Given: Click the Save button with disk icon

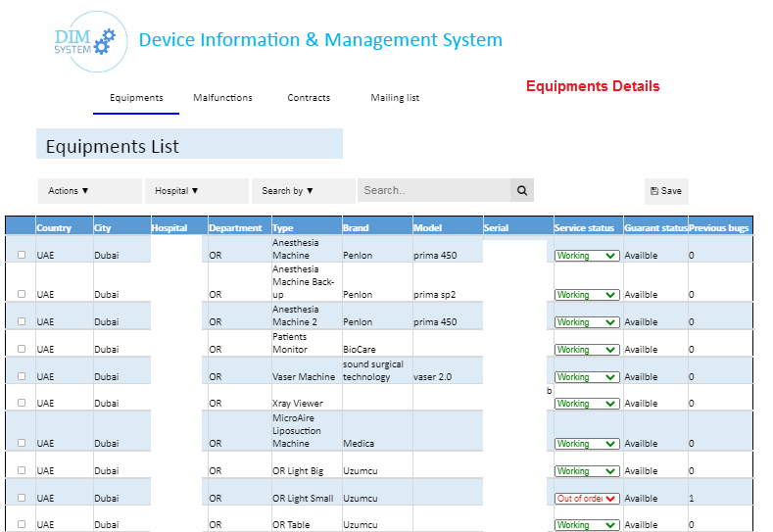Looking at the screenshot, I should click(x=665, y=191).
